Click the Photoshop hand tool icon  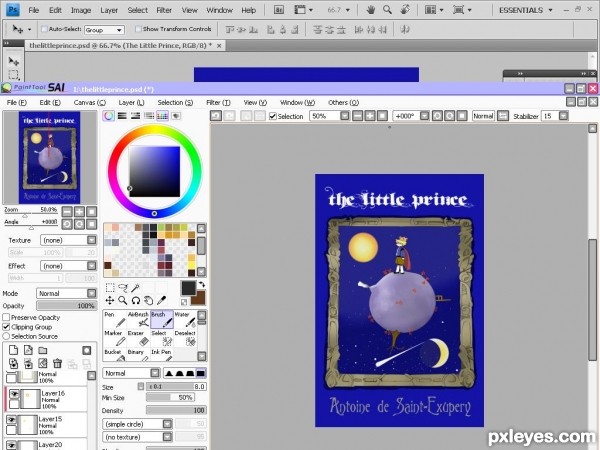[370, 10]
